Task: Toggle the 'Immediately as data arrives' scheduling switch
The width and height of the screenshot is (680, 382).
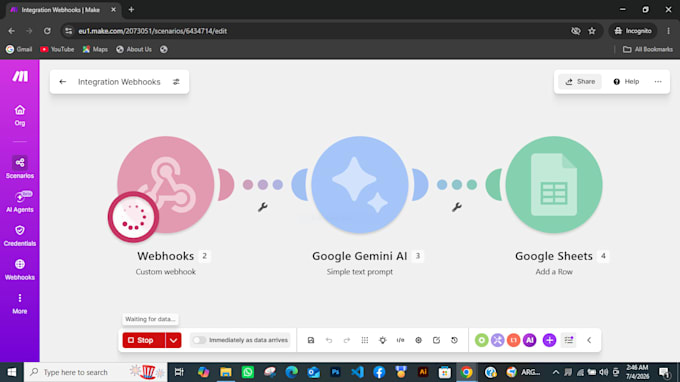Action: (x=199, y=340)
